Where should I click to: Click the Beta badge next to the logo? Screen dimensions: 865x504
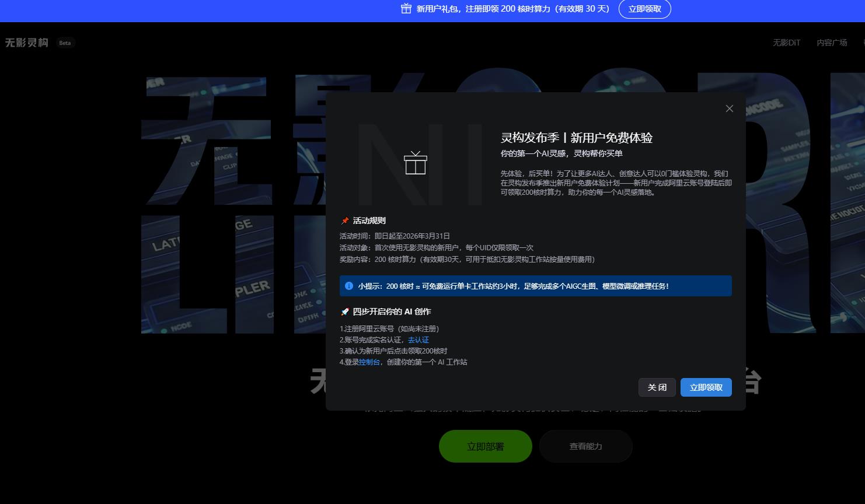(x=64, y=43)
